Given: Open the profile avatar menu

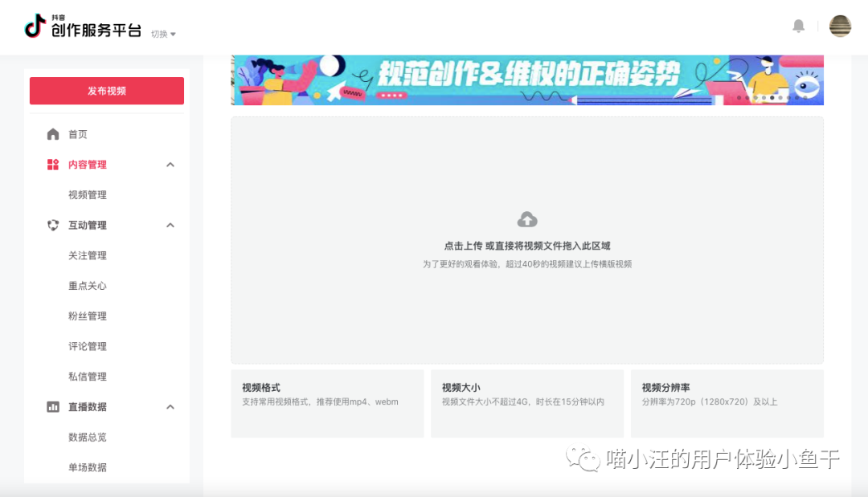Looking at the screenshot, I should pyautogui.click(x=840, y=26).
